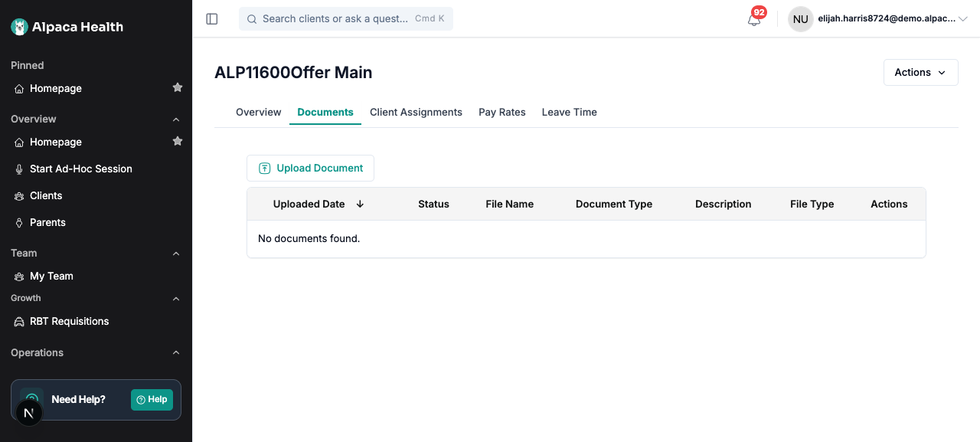Collapse the Growth section chevron

[x=176, y=299]
